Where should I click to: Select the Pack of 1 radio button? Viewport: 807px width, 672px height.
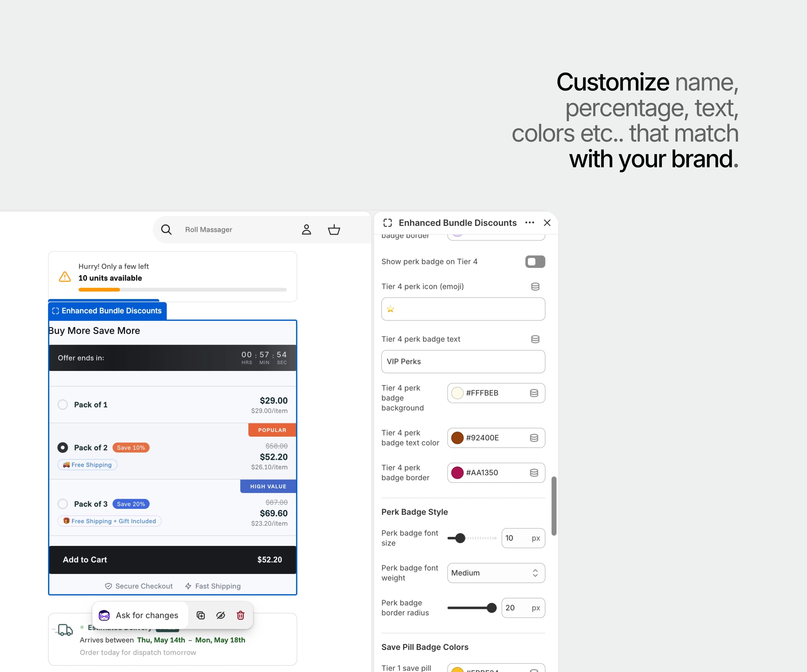[63, 405]
